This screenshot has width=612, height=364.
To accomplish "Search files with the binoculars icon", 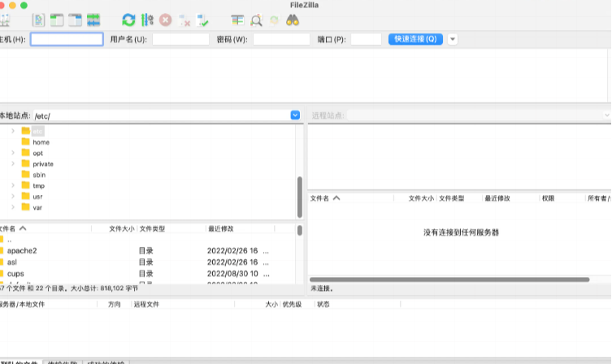I will pos(293,19).
